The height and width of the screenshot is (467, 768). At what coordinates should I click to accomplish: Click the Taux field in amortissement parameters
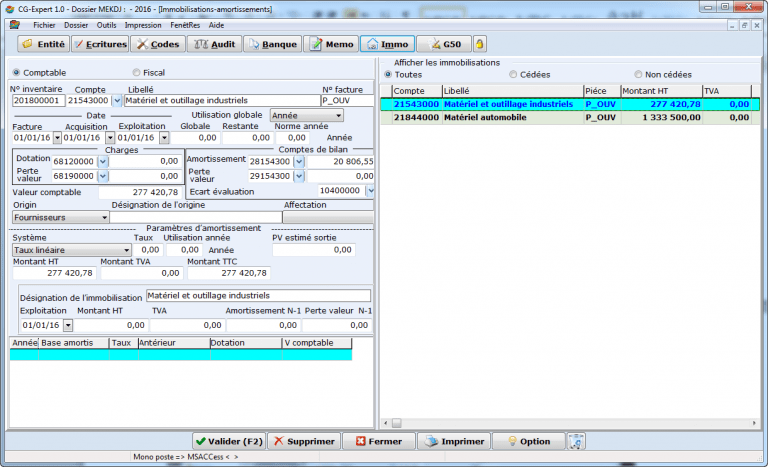[149, 250]
